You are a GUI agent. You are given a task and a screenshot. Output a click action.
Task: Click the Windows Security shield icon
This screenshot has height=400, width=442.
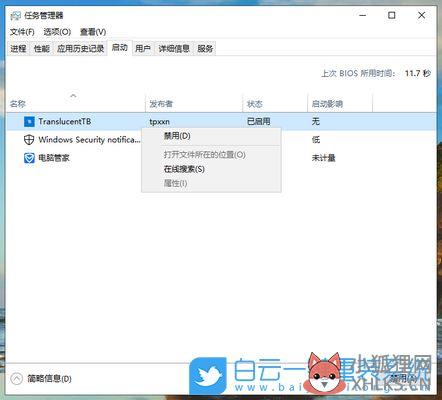[x=29, y=140]
